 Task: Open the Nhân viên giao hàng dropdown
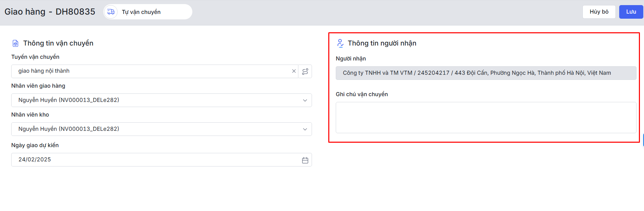tap(156, 100)
